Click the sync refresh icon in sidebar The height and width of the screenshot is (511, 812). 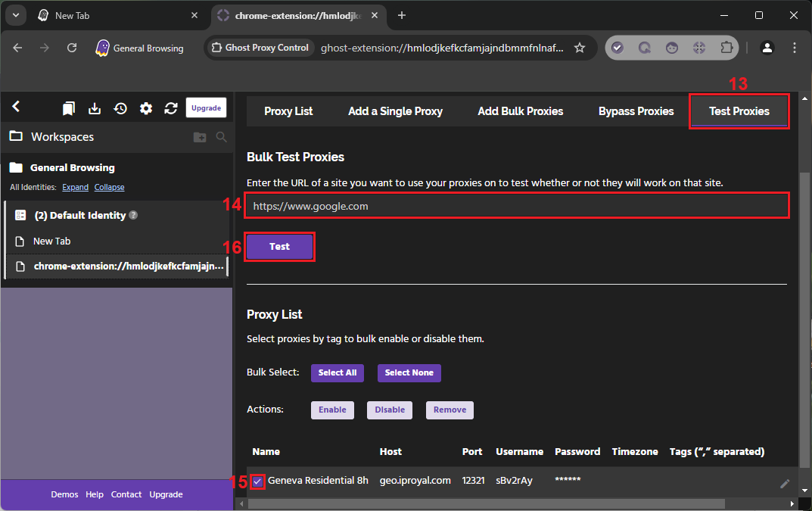click(x=171, y=108)
